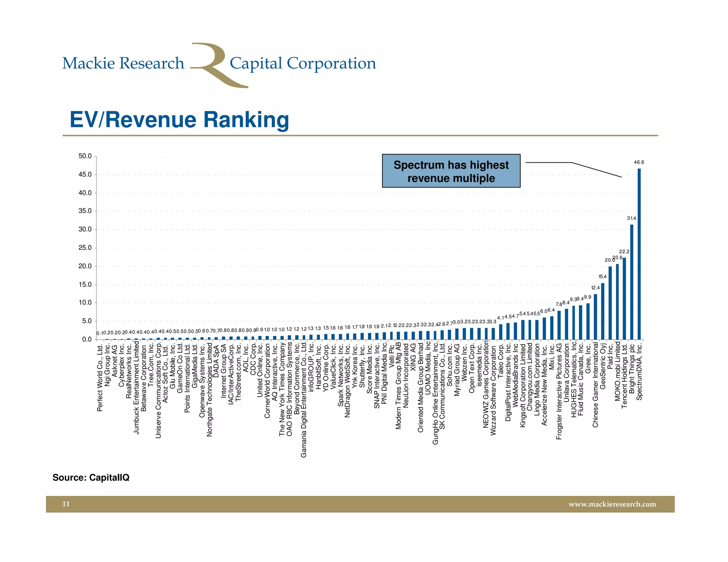Select the Chinese Gamer International bar labeled 12.4
Screen dimensions: 728x562
pyautogui.click(x=595, y=317)
